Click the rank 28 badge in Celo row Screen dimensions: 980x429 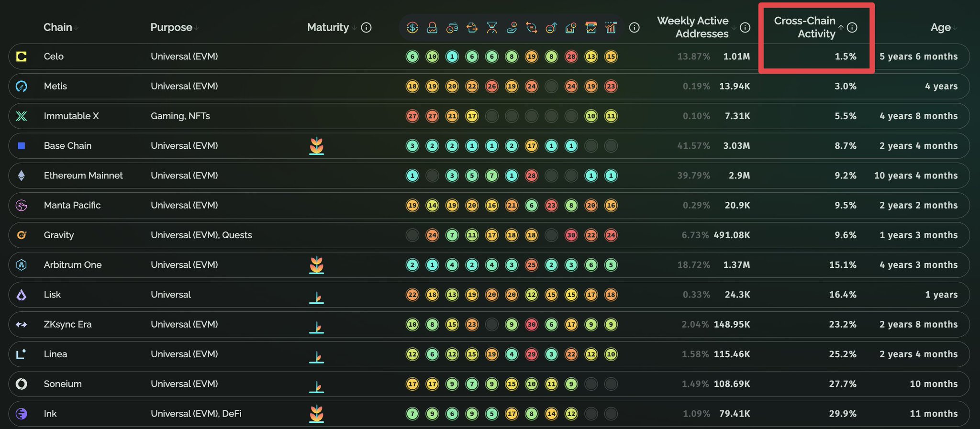571,56
